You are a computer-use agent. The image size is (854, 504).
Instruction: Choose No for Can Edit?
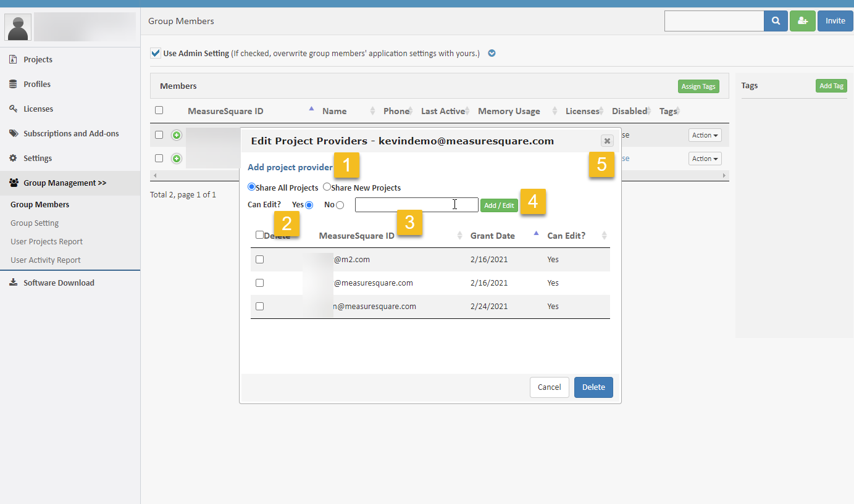(x=340, y=205)
